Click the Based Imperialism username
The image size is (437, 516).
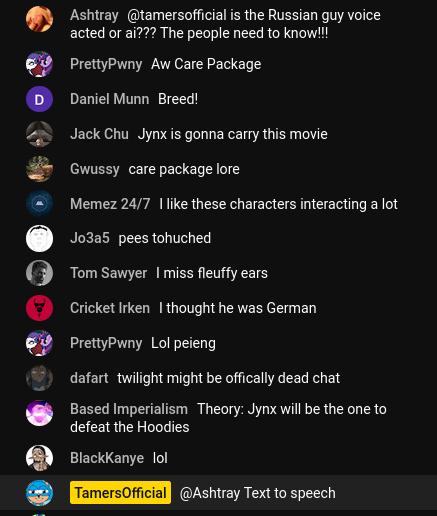point(129,409)
